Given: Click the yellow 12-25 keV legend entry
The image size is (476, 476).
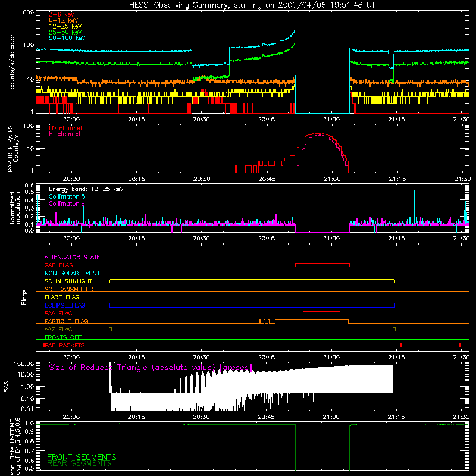Looking at the screenshot, I should [65, 26].
